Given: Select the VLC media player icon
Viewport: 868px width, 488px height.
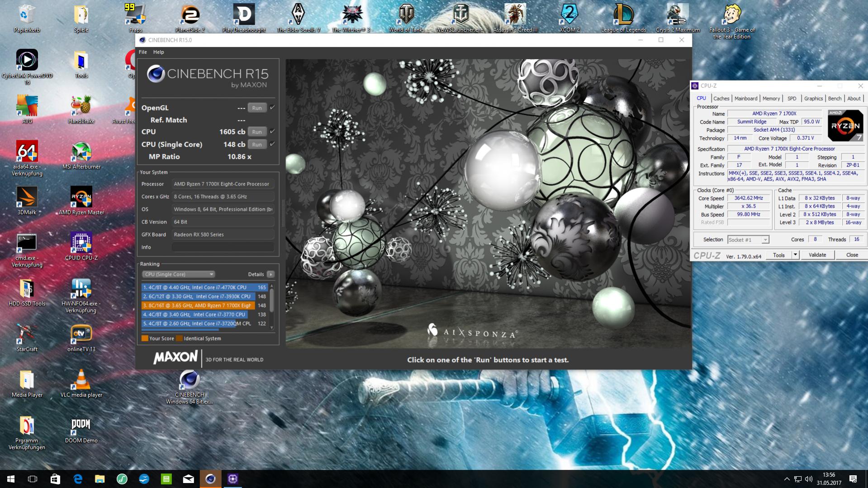Looking at the screenshot, I should [x=81, y=383].
